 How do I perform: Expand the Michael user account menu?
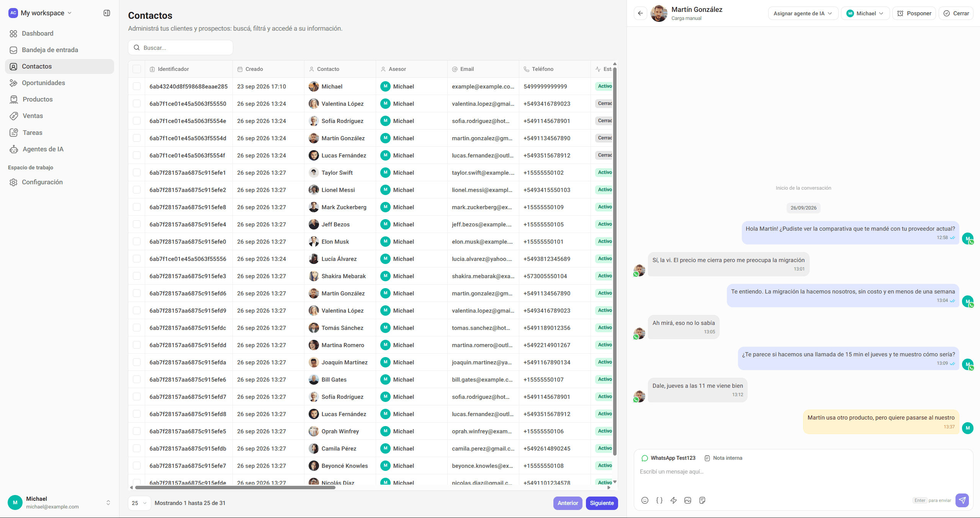click(60, 502)
